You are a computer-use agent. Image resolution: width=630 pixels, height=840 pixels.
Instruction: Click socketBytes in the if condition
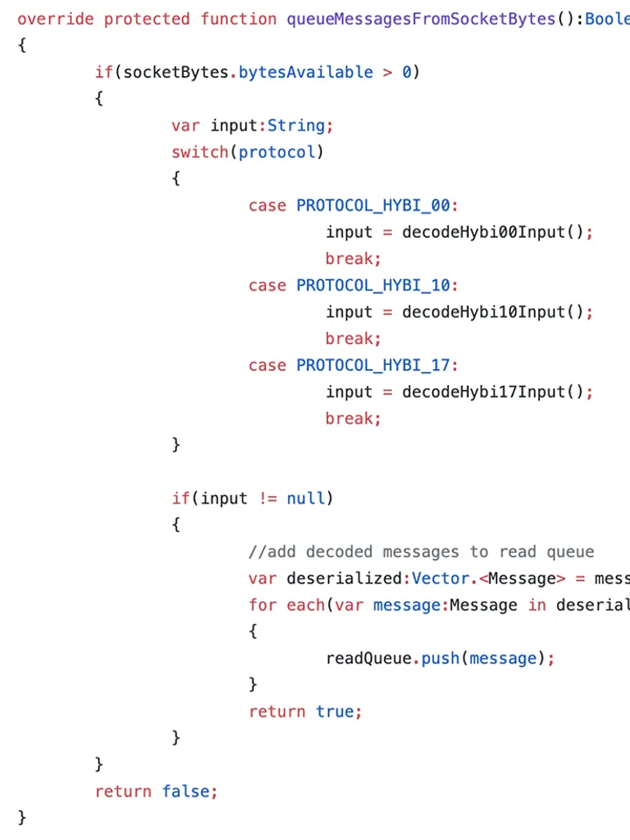(176, 73)
